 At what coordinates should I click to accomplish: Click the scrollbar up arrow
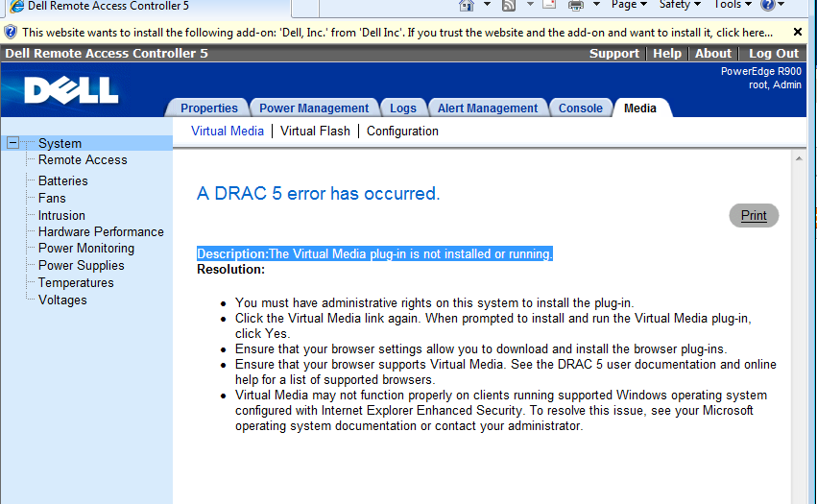coord(799,158)
